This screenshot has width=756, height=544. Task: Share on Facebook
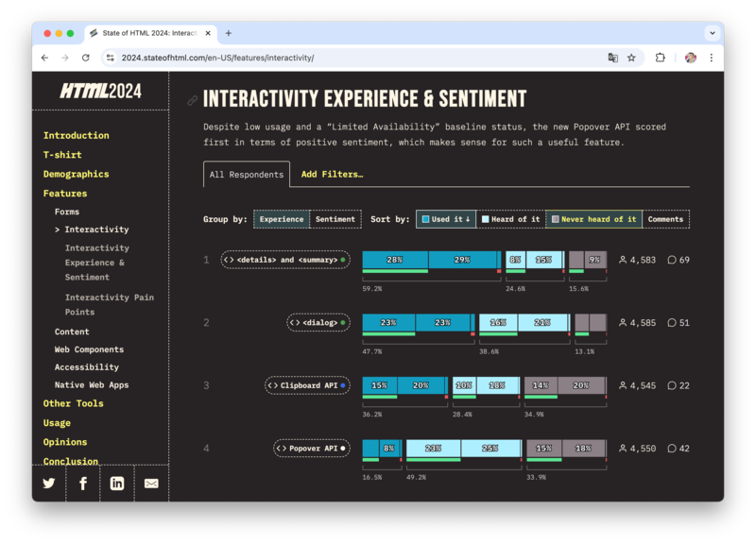83,484
